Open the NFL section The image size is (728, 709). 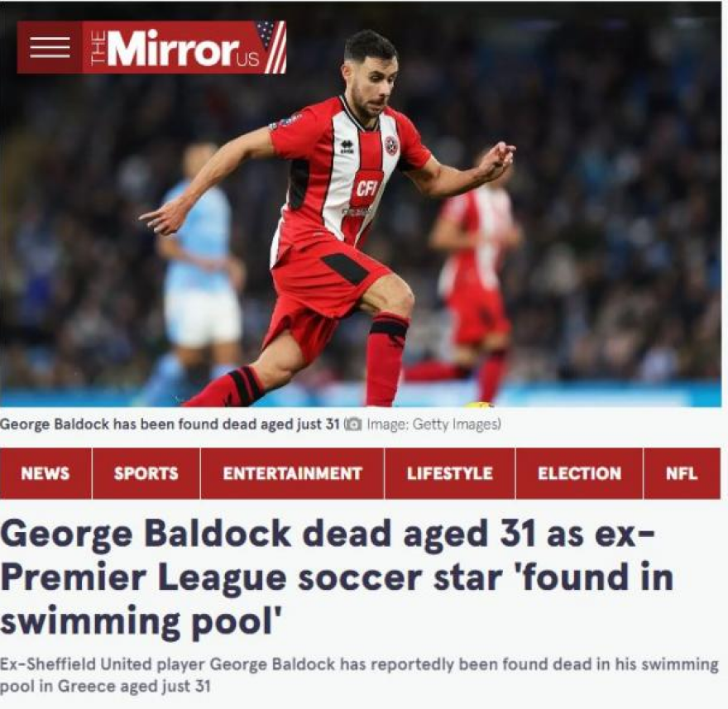pos(682,473)
